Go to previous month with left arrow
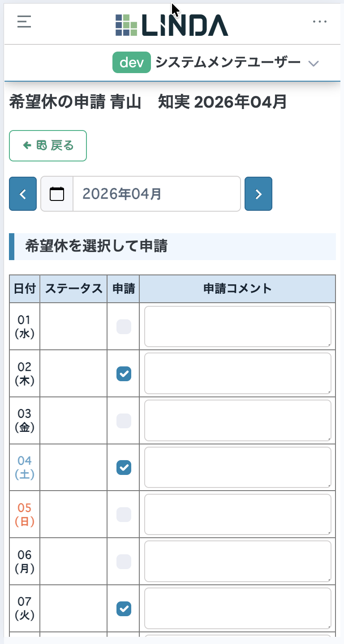The height and width of the screenshot is (644, 344). [23, 194]
